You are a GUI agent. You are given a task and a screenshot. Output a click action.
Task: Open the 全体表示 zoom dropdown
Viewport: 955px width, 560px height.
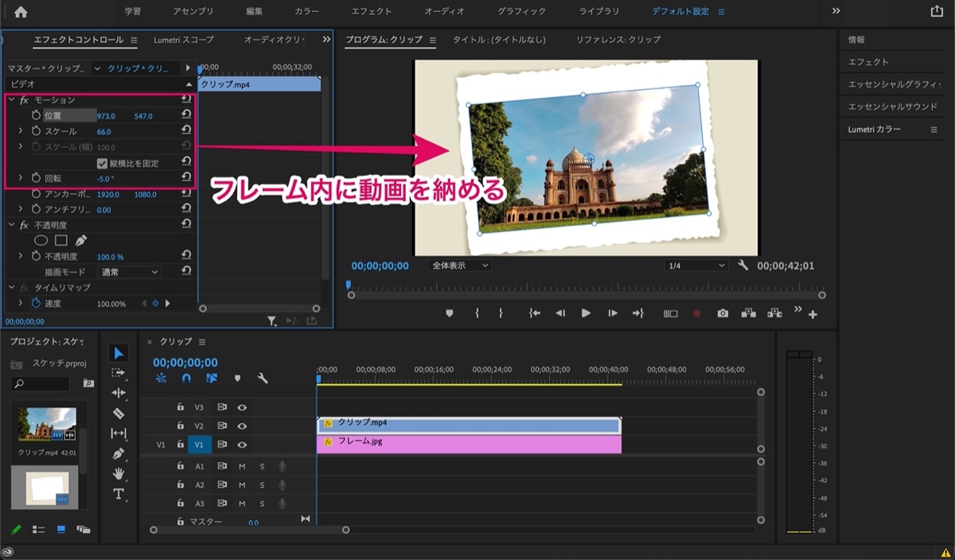[460, 266]
